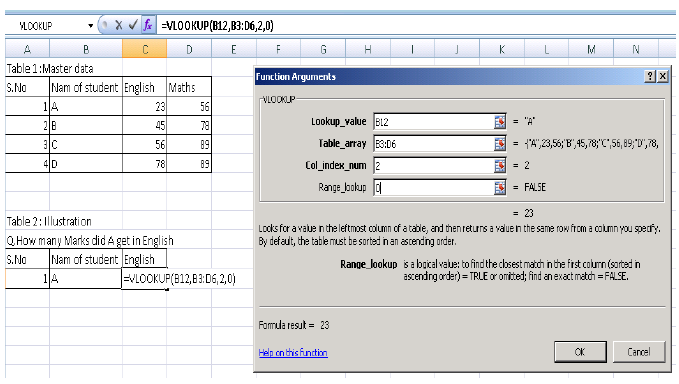The height and width of the screenshot is (384, 679).
Task: Click the question cell about A's English marks
Action: [x=90, y=240]
